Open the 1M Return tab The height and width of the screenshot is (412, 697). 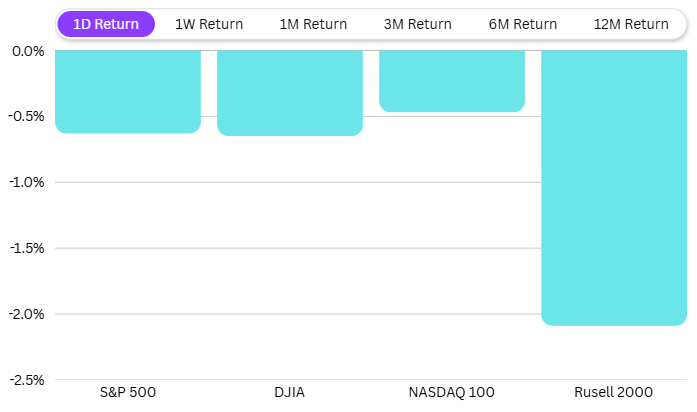(x=313, y=24)
